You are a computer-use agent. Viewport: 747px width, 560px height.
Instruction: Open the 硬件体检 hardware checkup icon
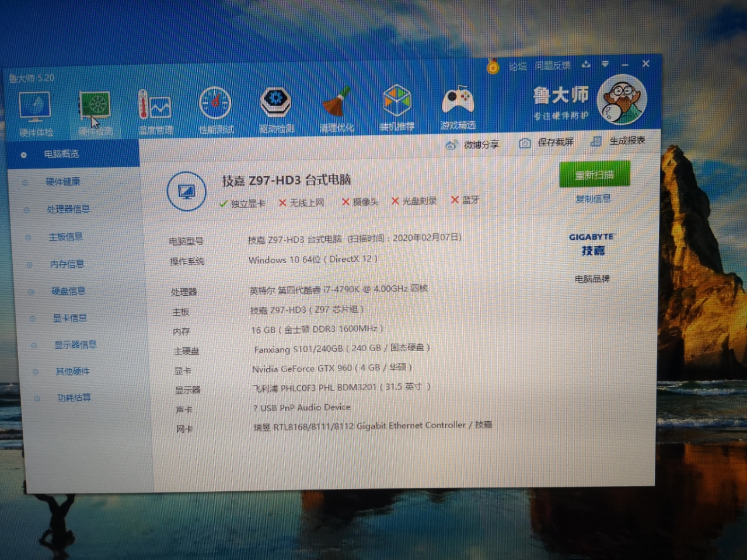point(35,114)
